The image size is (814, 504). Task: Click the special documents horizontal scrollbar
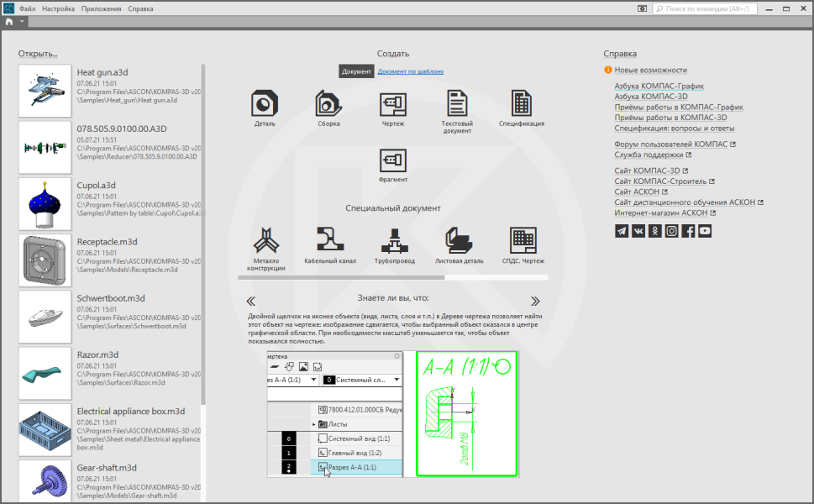click(x=393, y=278)
